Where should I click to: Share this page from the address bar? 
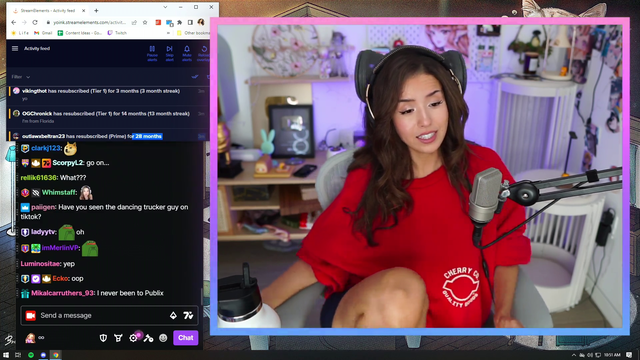(134, 22)
